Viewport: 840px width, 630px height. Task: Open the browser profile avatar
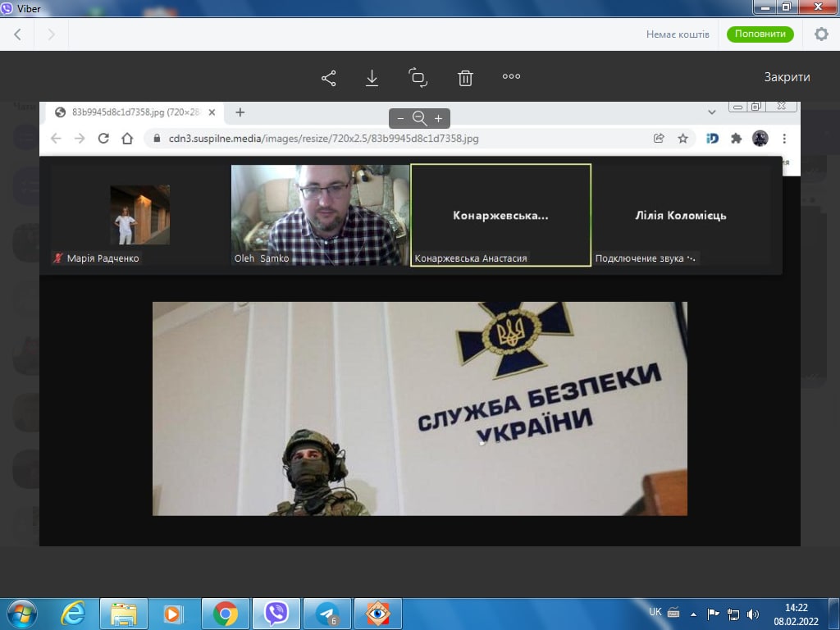[760, 138]
